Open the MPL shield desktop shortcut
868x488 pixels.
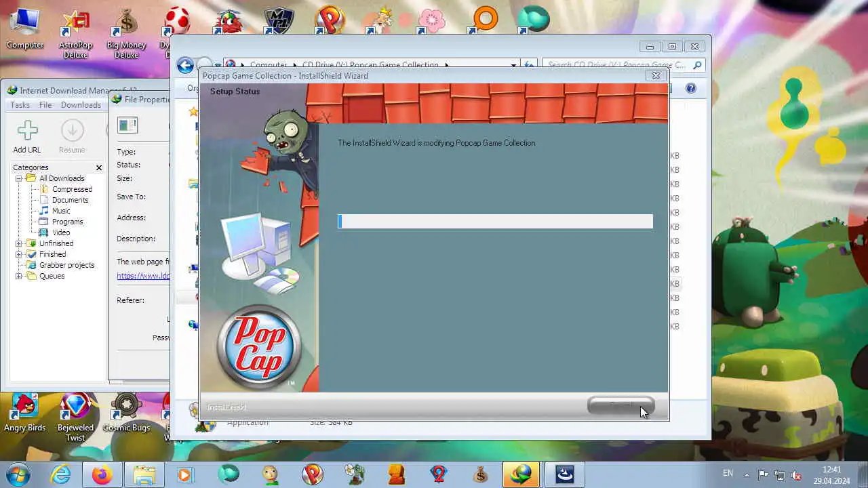(279, 20)
